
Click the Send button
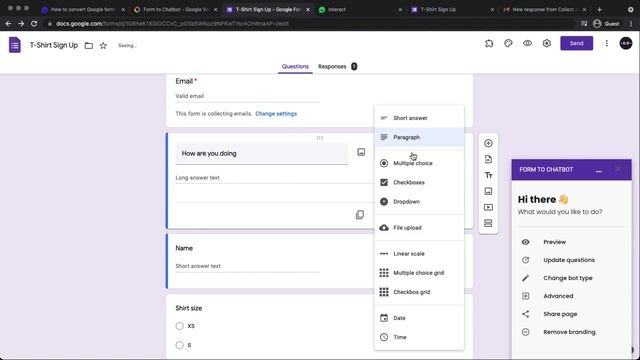[x=576, y=43]
